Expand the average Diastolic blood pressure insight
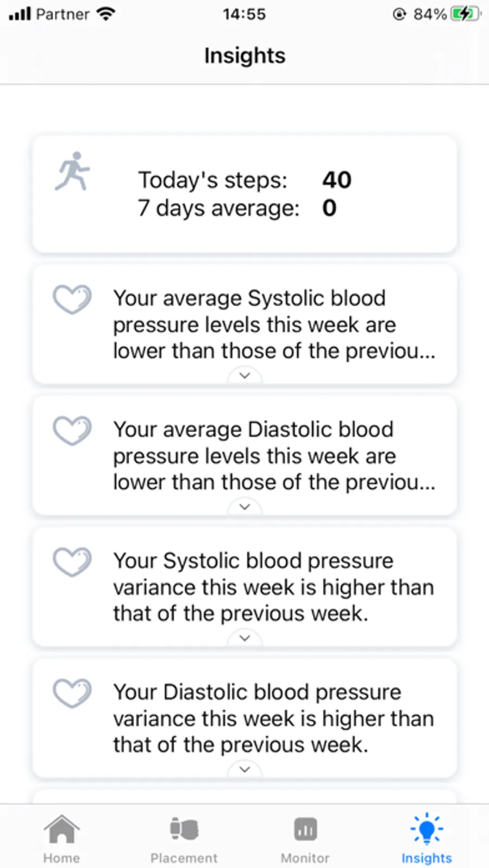 244,507
